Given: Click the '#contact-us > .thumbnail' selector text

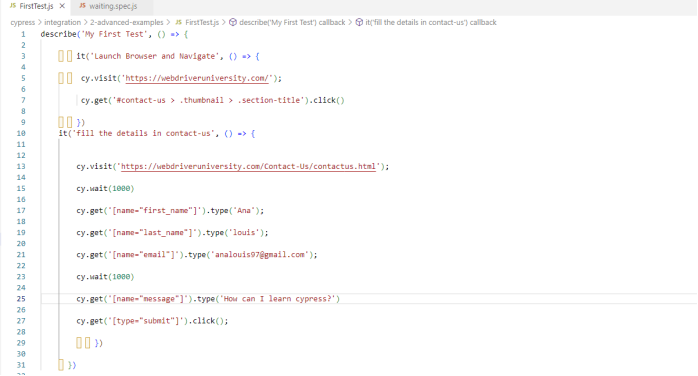Looking at the screenshot, I should point(208,100).
